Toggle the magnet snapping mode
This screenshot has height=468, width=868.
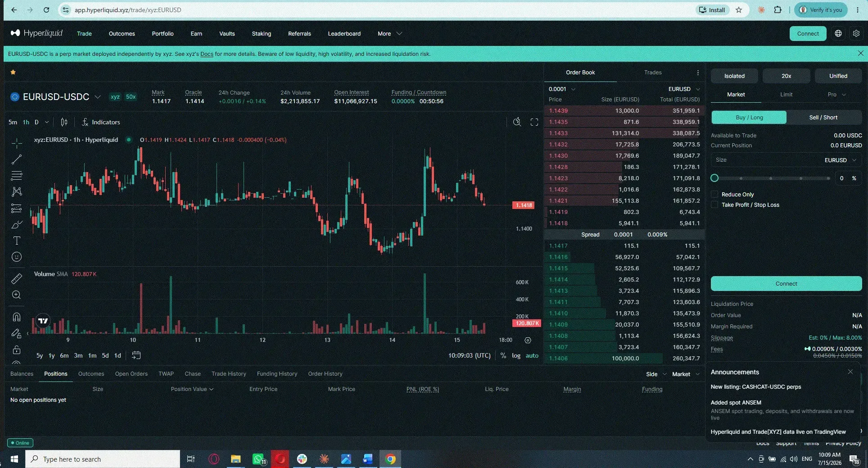pyautogui.click(x=17, y=317)
